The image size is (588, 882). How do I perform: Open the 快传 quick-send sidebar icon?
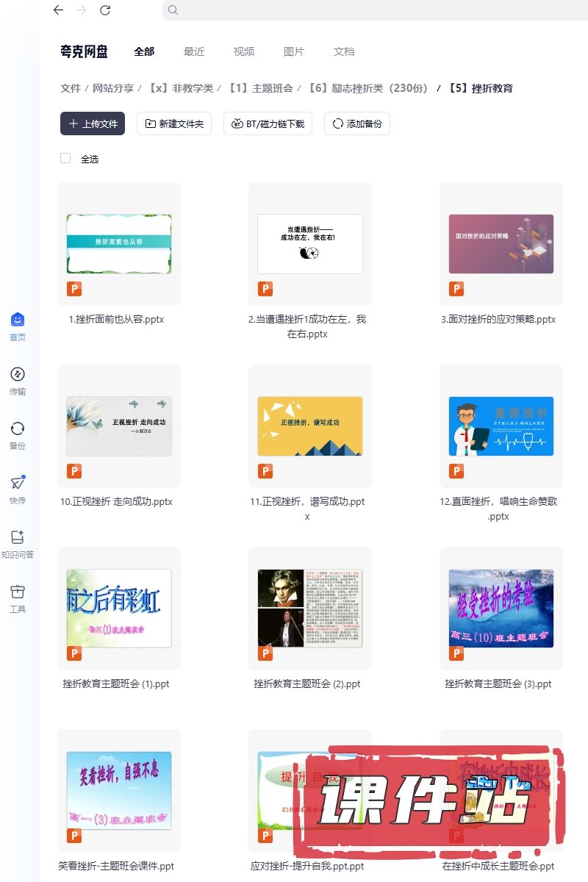[x=18, y=483]
